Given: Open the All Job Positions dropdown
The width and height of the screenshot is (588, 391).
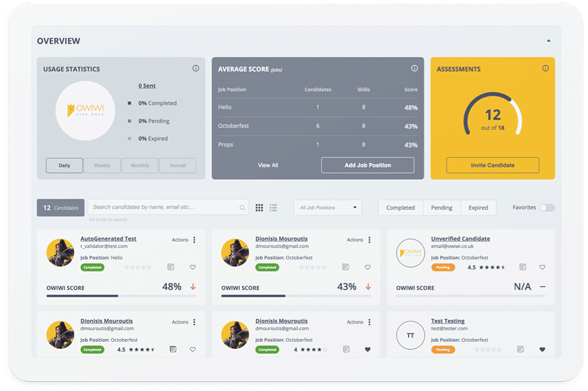Looking at the screenshot, I should (x=328, y=208).
